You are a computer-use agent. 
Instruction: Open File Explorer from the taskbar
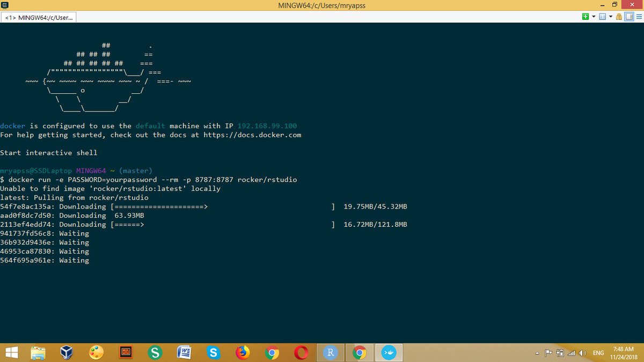(39, 352)
